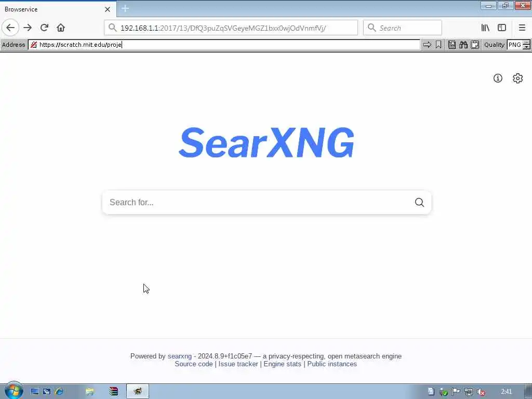Image resolution: width=532 pixels, height=399 pixels.
Task: Open the Public instances link
Action: point(332,364)
